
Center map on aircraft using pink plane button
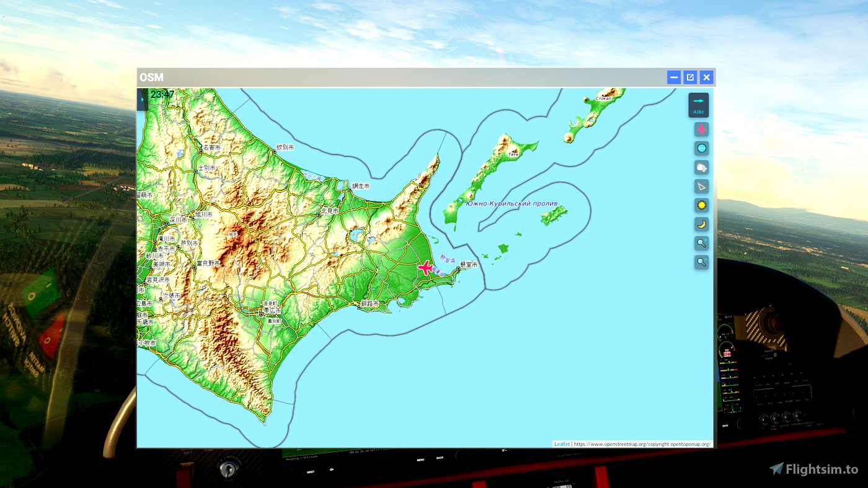click(701, 130)
